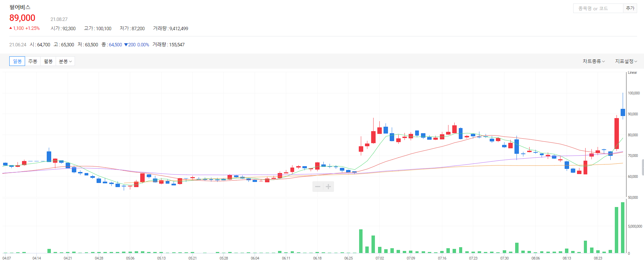This screenshot has height=264, width=644.
Task: Click the right-edge scrollbar handle
Action: (643, 167)
